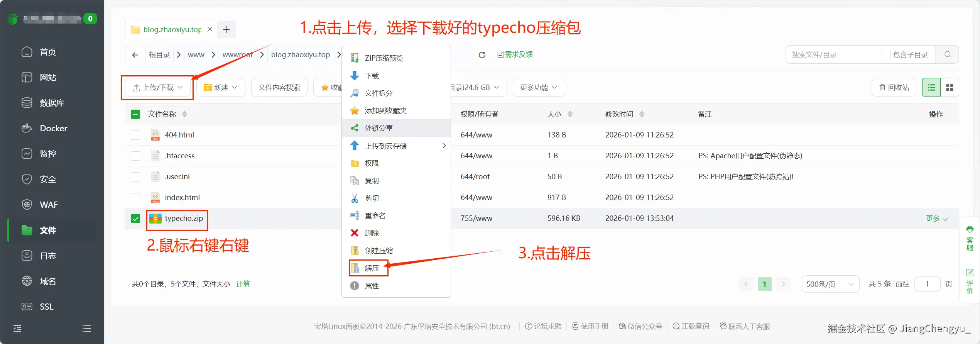Screen dimensions: 980x344
Task: Check the .htaccess row checkbox
Action: point(135,156)
